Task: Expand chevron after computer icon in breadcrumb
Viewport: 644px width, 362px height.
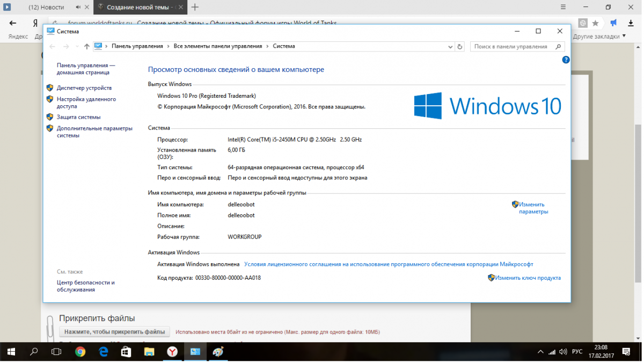Action: coord(106,46)
